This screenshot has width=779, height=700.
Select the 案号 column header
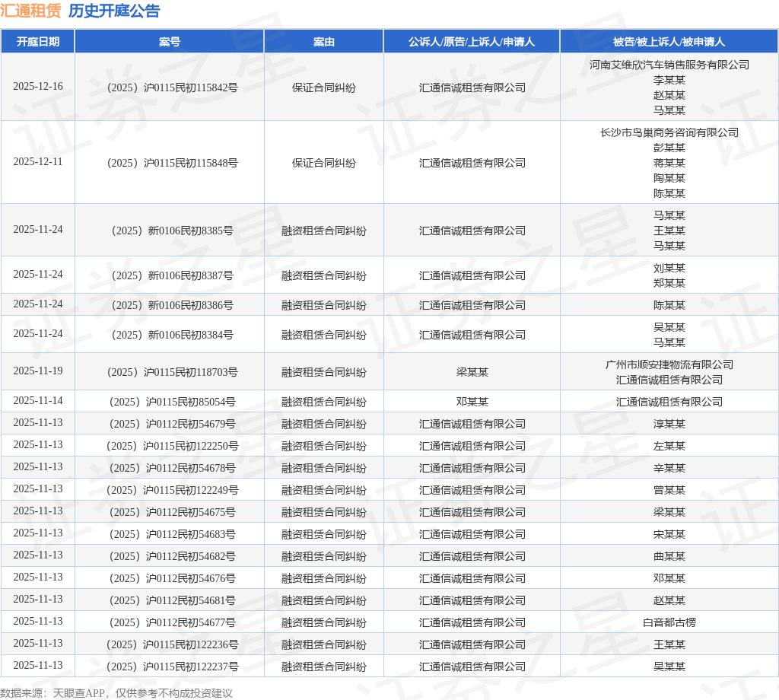[x=170, y=42]
